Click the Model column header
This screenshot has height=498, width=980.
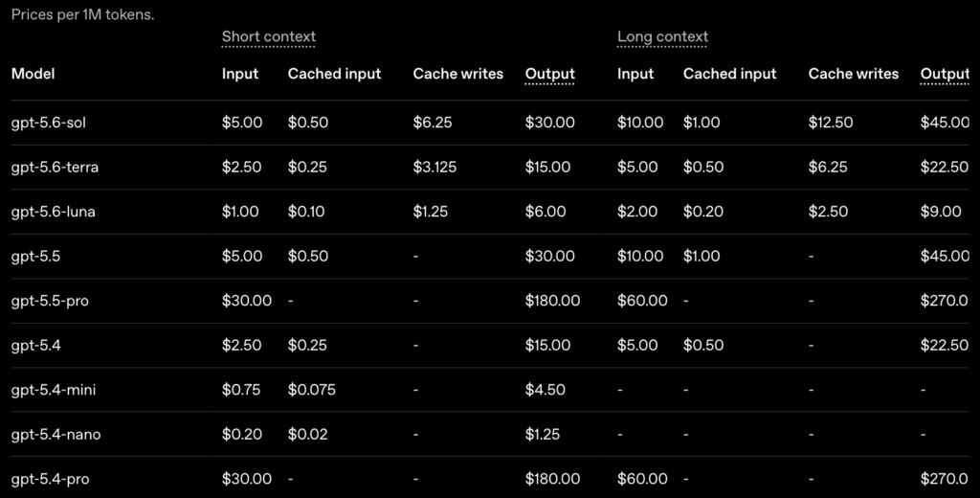click(33, 74)
